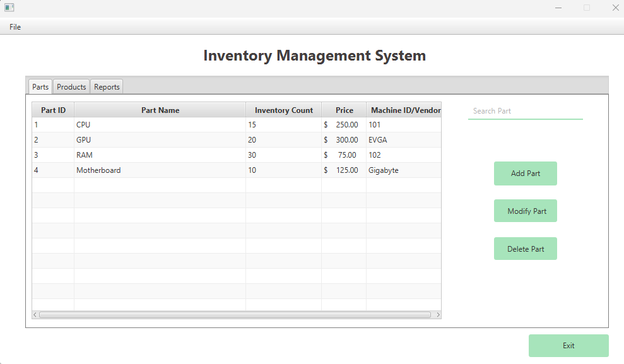
Task: Click the Modify Part button
Action: tap(526, 211)
